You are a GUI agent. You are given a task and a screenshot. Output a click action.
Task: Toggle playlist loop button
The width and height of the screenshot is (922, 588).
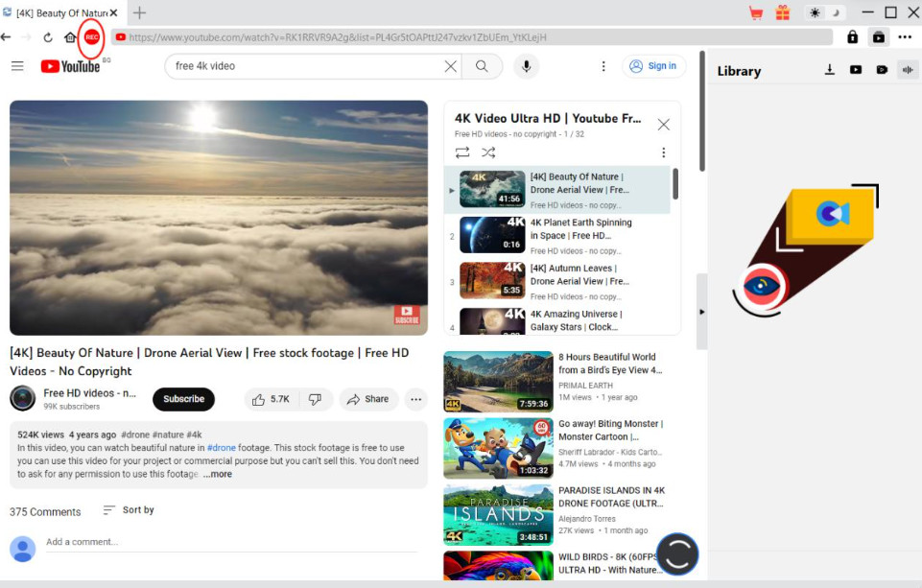point(462,153)
